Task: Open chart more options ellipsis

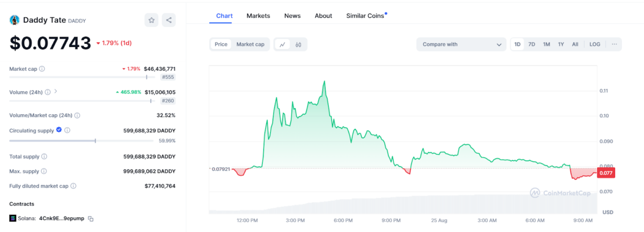Action: click(614, 44)
